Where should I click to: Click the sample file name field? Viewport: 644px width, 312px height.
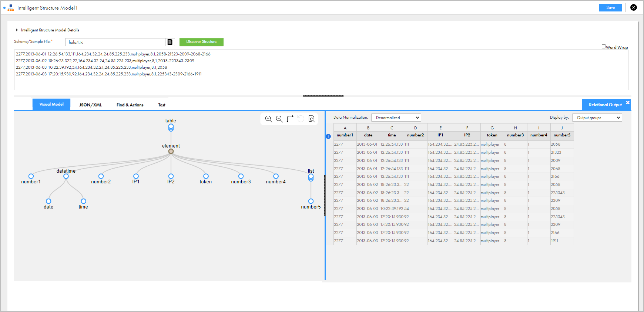tap(115, 42)
